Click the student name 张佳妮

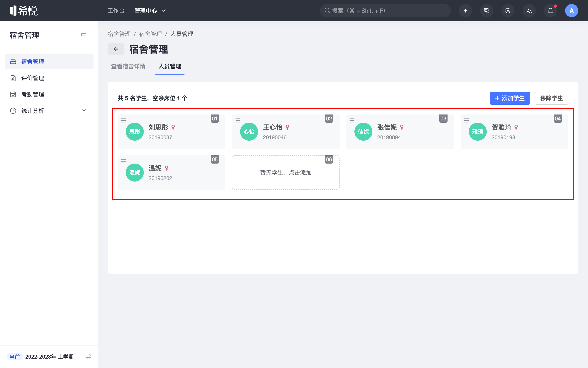pyautogui.click(x=387, y=127)
